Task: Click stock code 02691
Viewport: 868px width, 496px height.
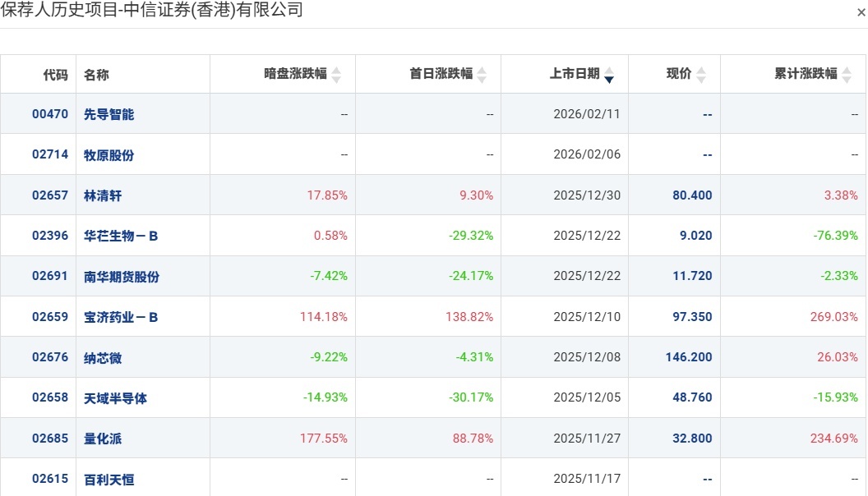Action: (50, 276)
